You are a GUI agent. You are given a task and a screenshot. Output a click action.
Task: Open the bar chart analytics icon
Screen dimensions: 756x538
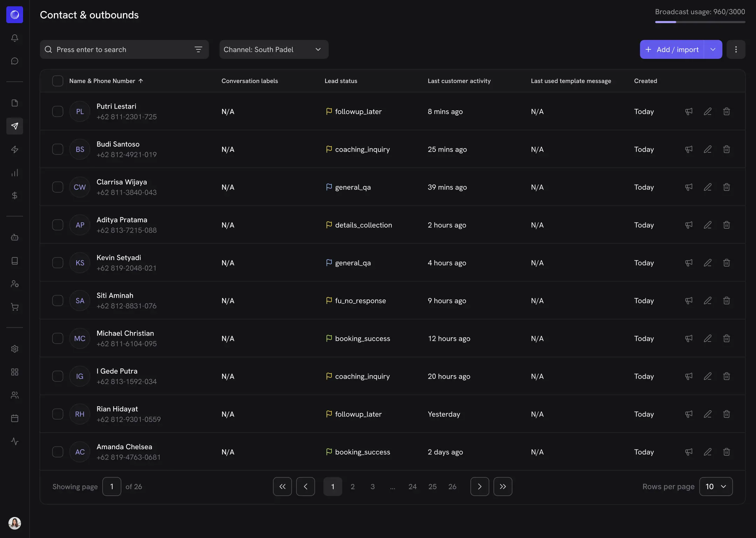15,173
